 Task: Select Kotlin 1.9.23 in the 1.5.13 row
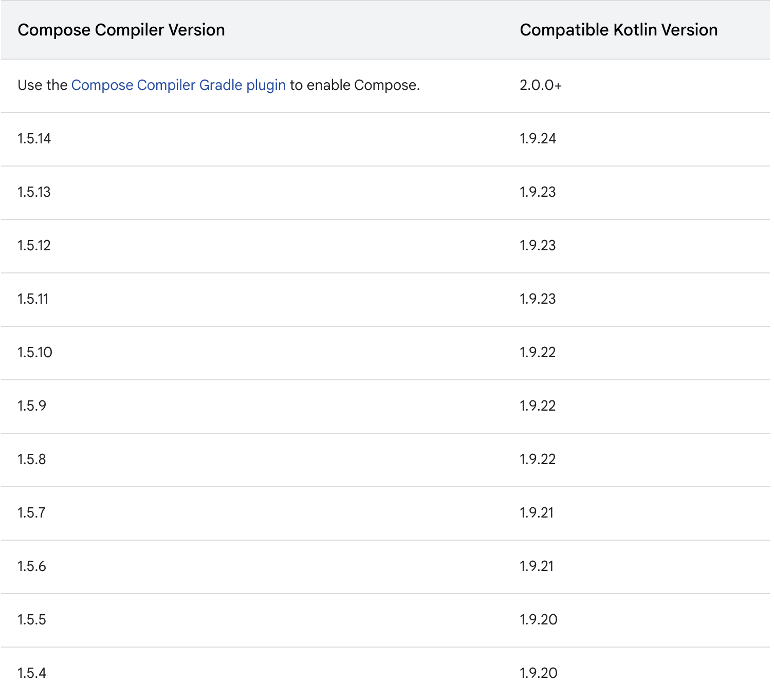click(x=538, y=192)
